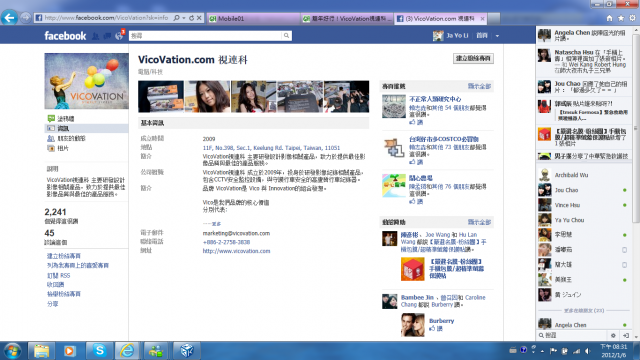This screenshot has width=640, height=360.
Task: Open the Messenger taskbar icon
Action: pos(156,351)
